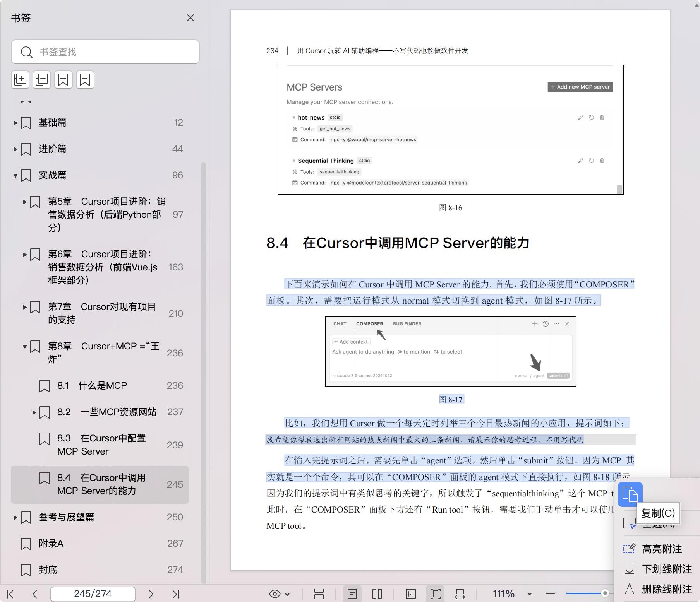The width and height of the screenshot is (700, 602).
Task: Open 8.1 什么是MCP bookmark
Action: [x=92, y=386]
